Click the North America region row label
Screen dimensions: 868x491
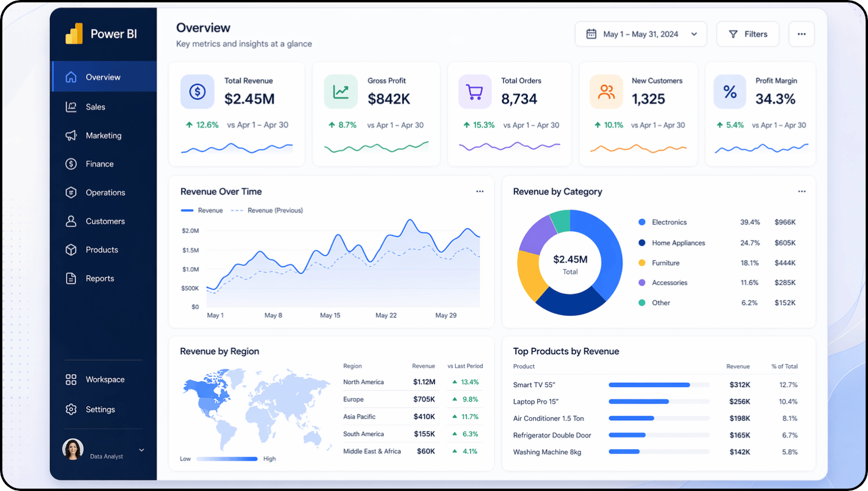click(x=363, y=382)
